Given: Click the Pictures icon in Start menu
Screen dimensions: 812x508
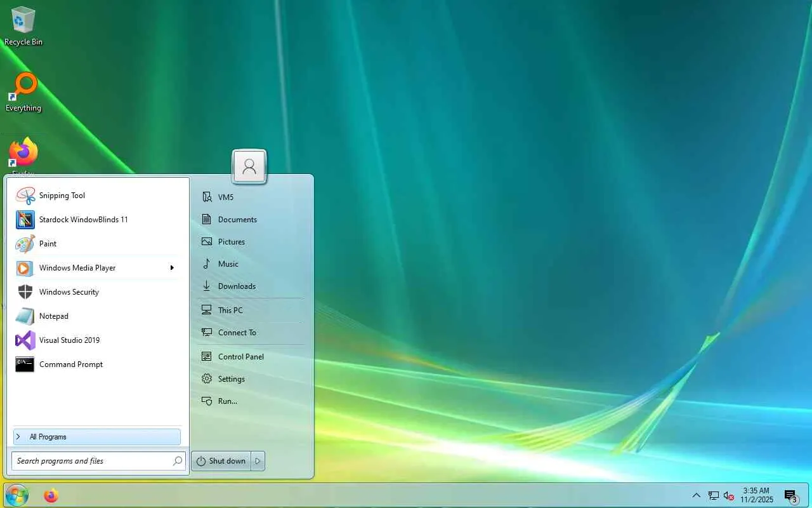Looking at the screenshot, I should pyautogui.click(x=206, y=242).
